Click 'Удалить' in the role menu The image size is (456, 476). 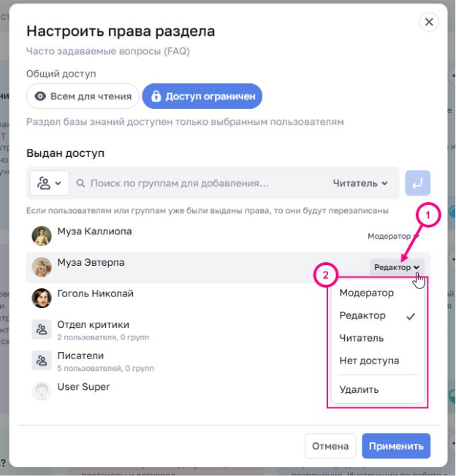click(x=359, y=389)
